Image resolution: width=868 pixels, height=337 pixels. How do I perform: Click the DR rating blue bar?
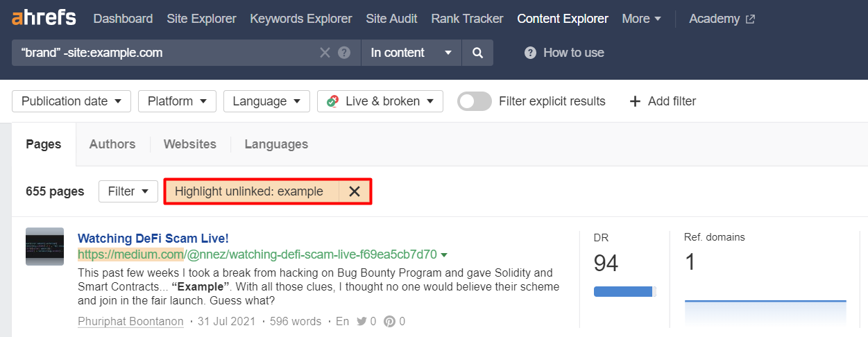pos(623,291)
